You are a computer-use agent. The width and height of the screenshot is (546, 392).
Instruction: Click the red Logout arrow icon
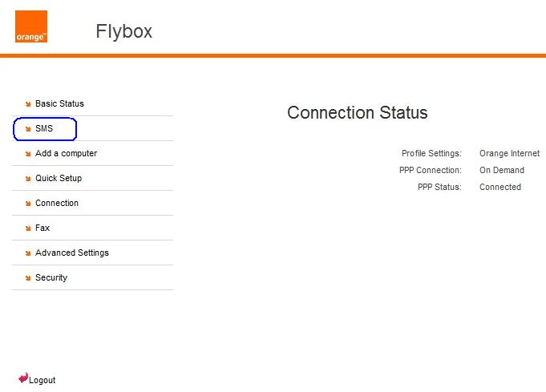[23, 378]
